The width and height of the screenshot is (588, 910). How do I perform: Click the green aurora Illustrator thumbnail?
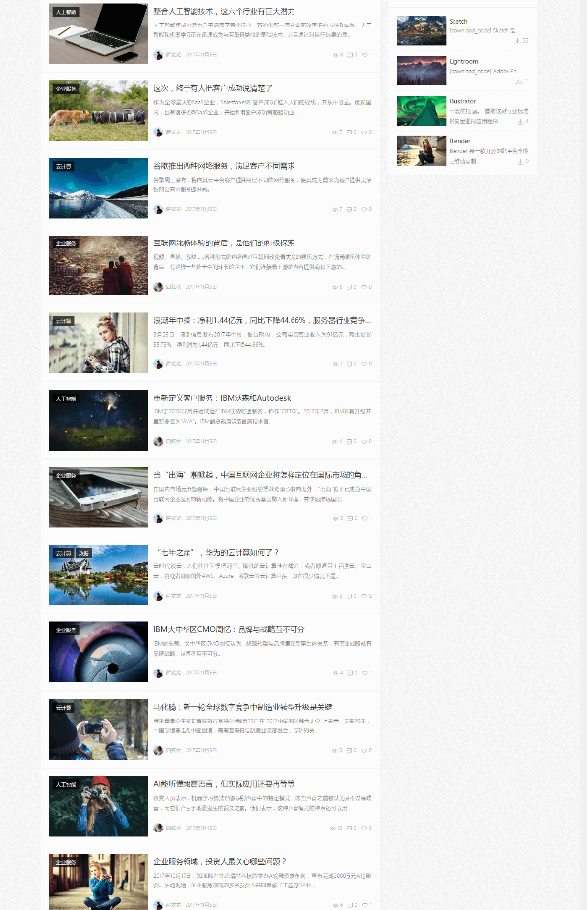[x=421, y=110]
